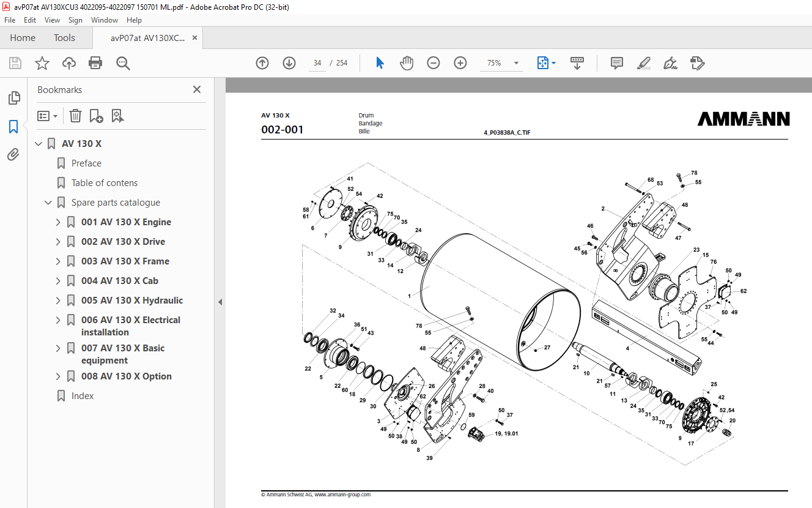Print the document icon
812x508 pixels.
tap(95, 63)
